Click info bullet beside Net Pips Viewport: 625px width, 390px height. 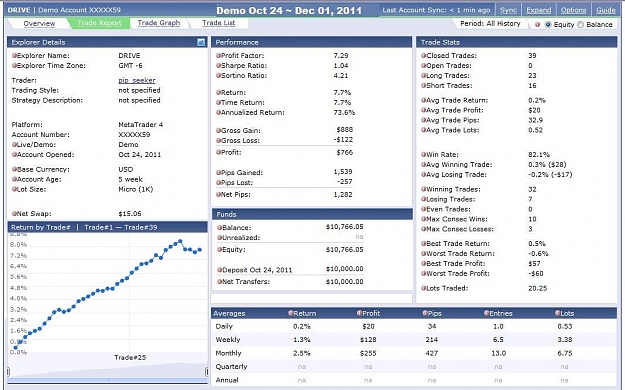tap(218, 195)
